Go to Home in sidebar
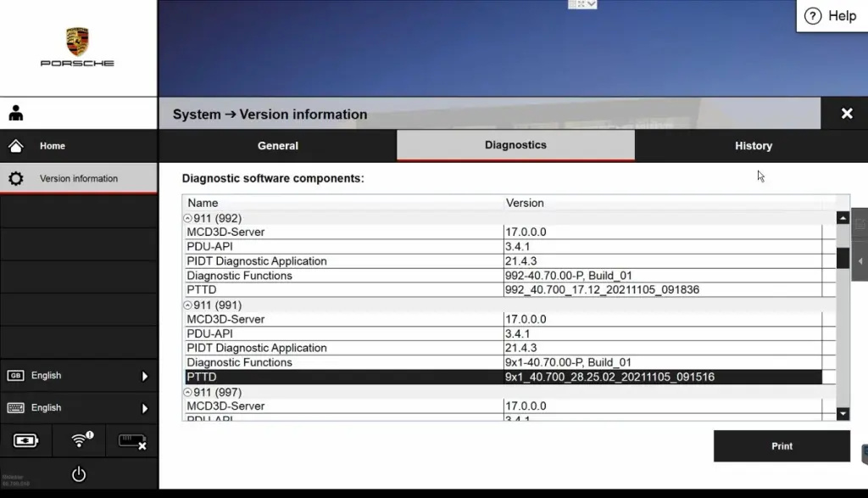The width and height of the screenshot is (868, 498). tap(52, 146)
